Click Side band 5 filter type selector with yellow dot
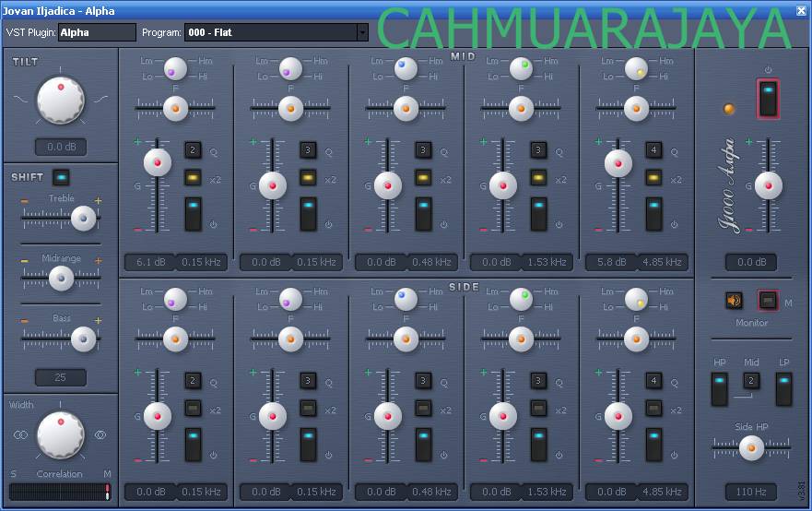Viewport: 812px width, 511px height. [x=637, y=299]
